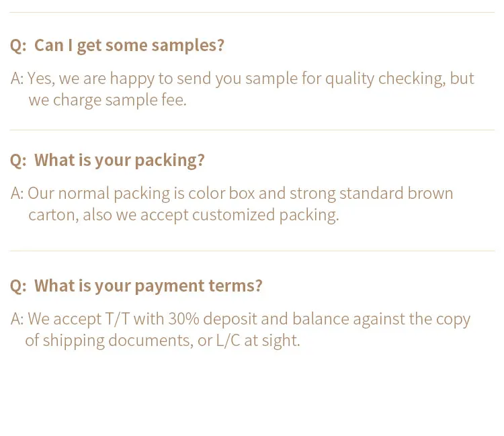504x436 pixels.
Task: Click the 'A:' label of the packing answer
Action: (17, 193)
